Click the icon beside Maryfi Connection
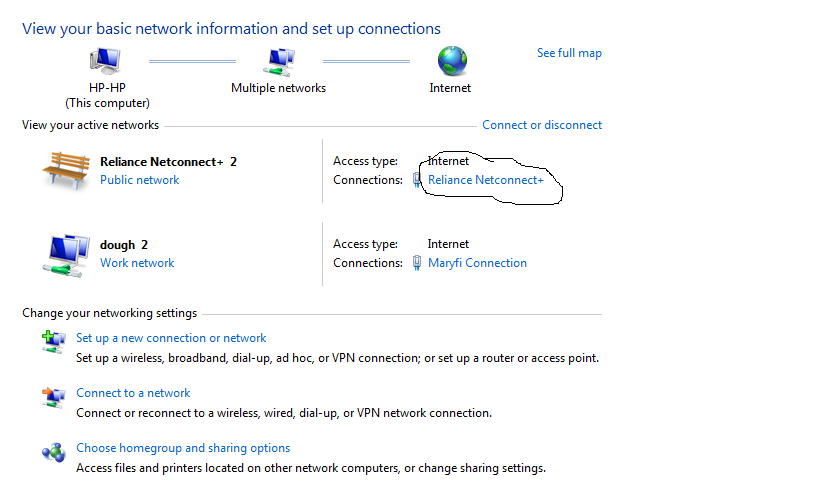Viewport: 814px width, 487px height. (x=417, y=263)
